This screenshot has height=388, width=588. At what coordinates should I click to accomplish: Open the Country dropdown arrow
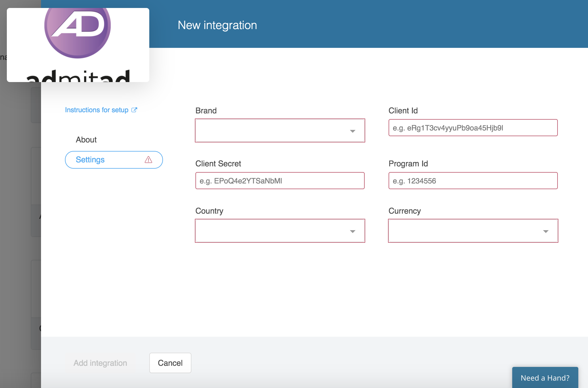[352, 231]
